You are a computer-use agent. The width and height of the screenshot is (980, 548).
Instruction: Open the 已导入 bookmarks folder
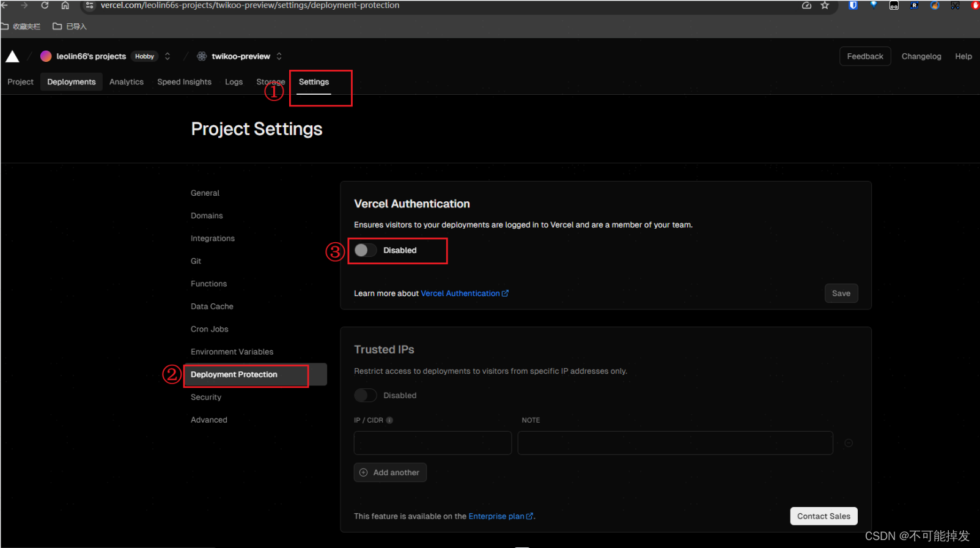click(x=70, y=26)
